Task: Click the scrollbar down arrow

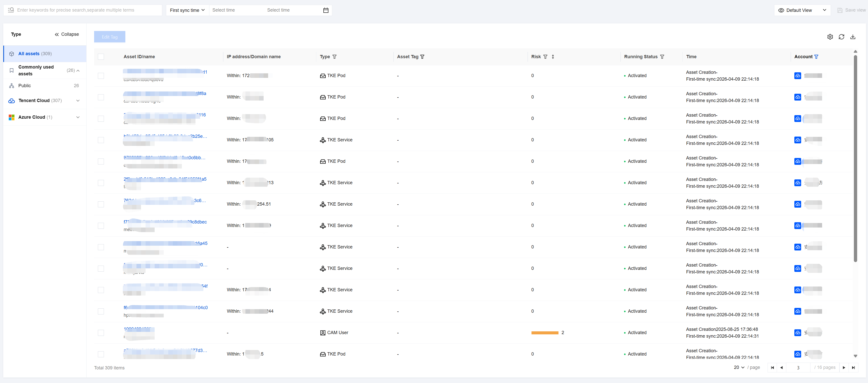Action: click(x=855, y=356)
